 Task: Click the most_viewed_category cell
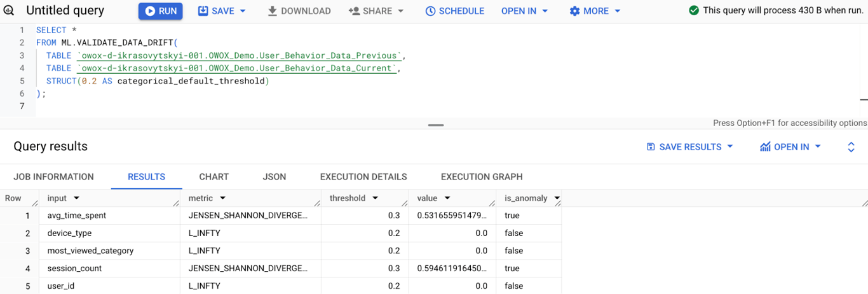coord(110,251)
